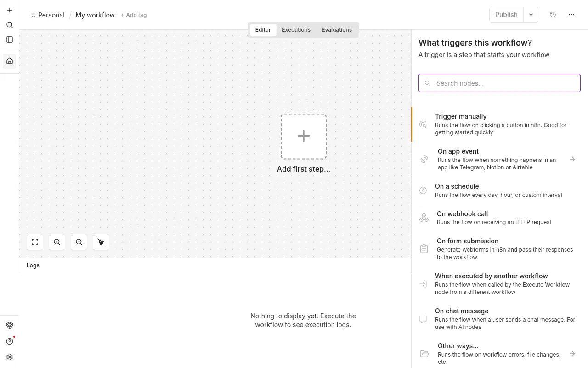Open the templates cube icon in sidebar

pos(10,326)
